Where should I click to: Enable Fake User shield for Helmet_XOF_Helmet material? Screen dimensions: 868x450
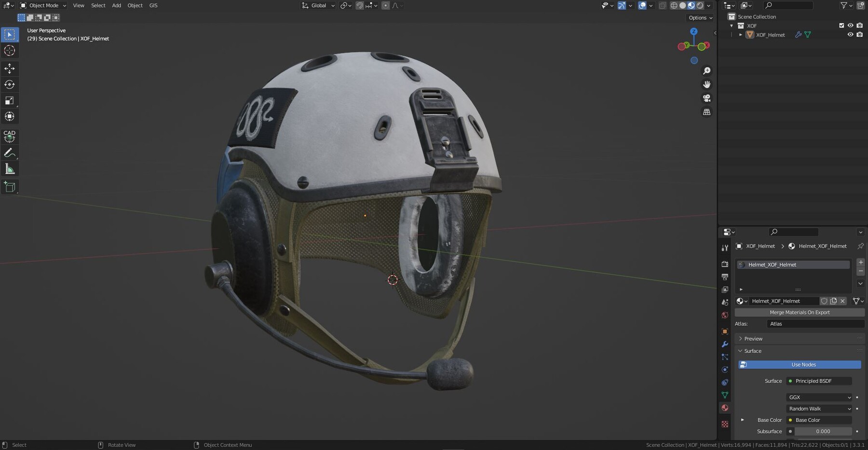pyautogui.click(x=824, y=301)
